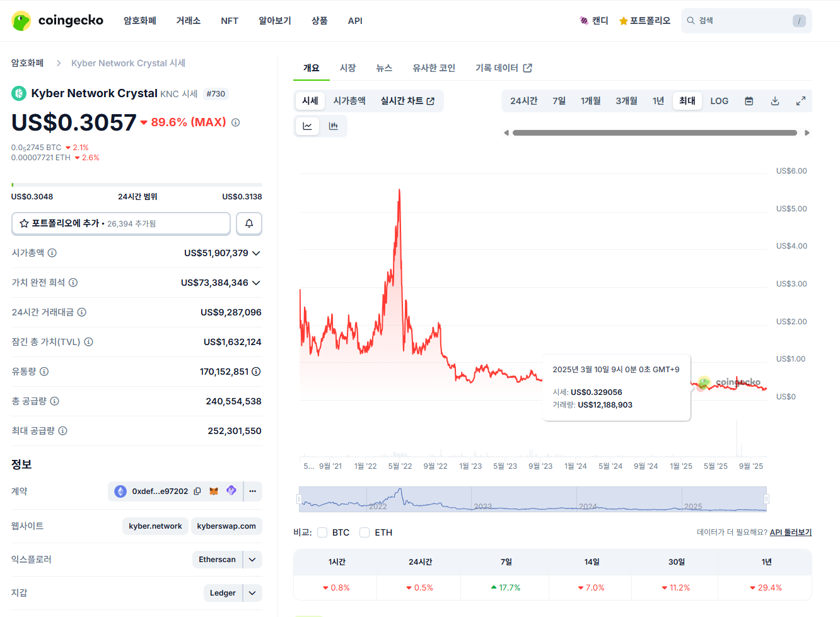Image resolution: width=840 pixels, height=617 pixels.
Task: Click left handle of chart navigator
Action: point(300,499)
